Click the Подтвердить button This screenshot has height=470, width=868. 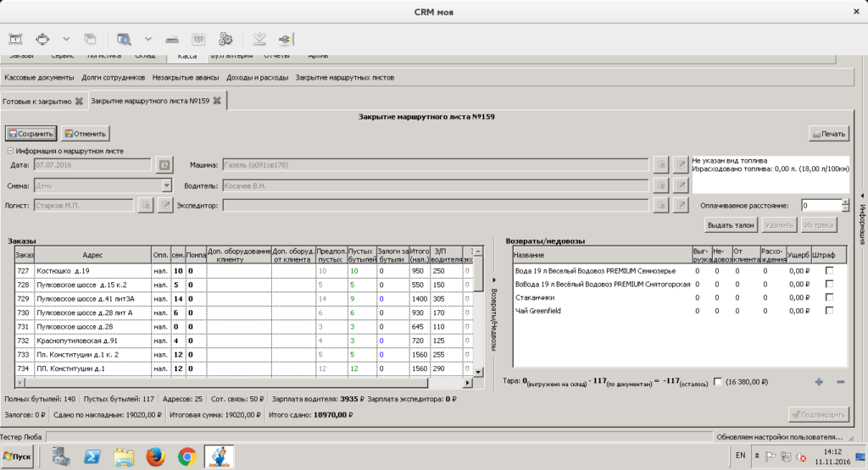819,414
